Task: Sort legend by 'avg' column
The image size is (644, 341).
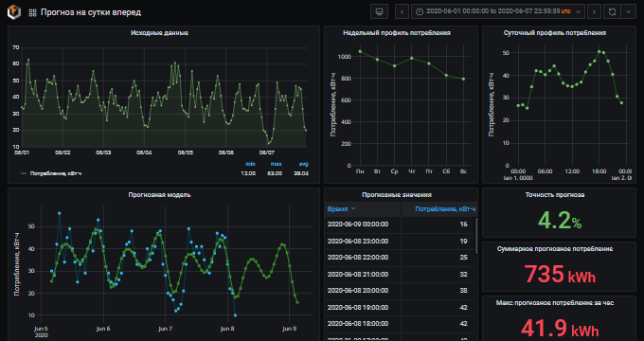Action: tap(303, 164)
